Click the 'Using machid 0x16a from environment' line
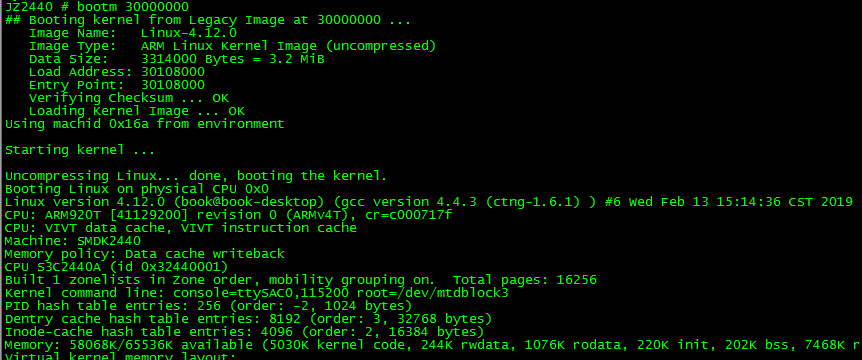The width and height of the screenshot is (862, 360). coord(145,124)
